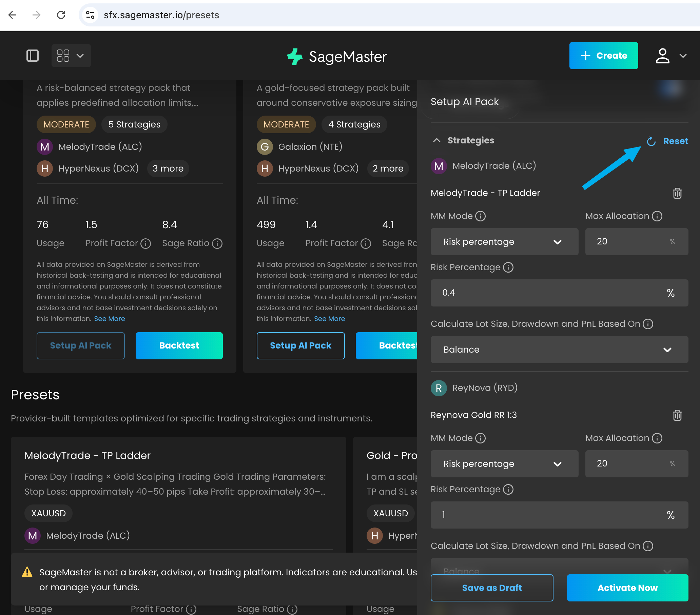Open MelodyTrade MM Mode Risk percentage dropdown

504,242
